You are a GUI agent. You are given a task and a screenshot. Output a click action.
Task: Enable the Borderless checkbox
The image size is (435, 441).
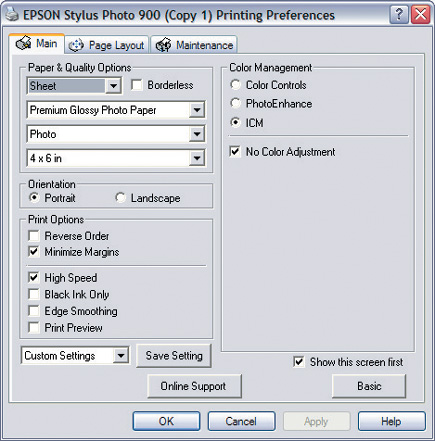coord(137,85)
